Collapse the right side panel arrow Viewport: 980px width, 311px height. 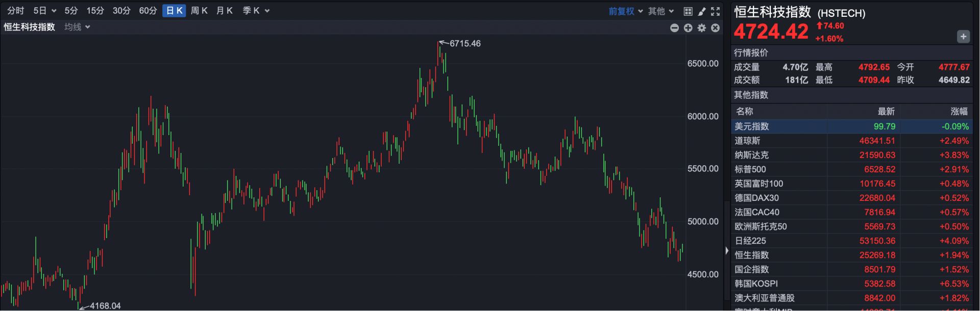coord(727,250)
